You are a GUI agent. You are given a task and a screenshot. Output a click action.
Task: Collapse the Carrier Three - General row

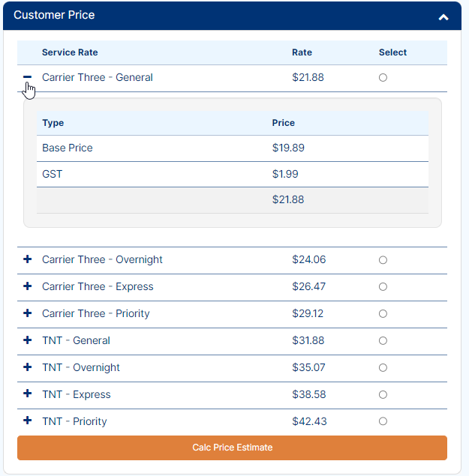(27, 77)
